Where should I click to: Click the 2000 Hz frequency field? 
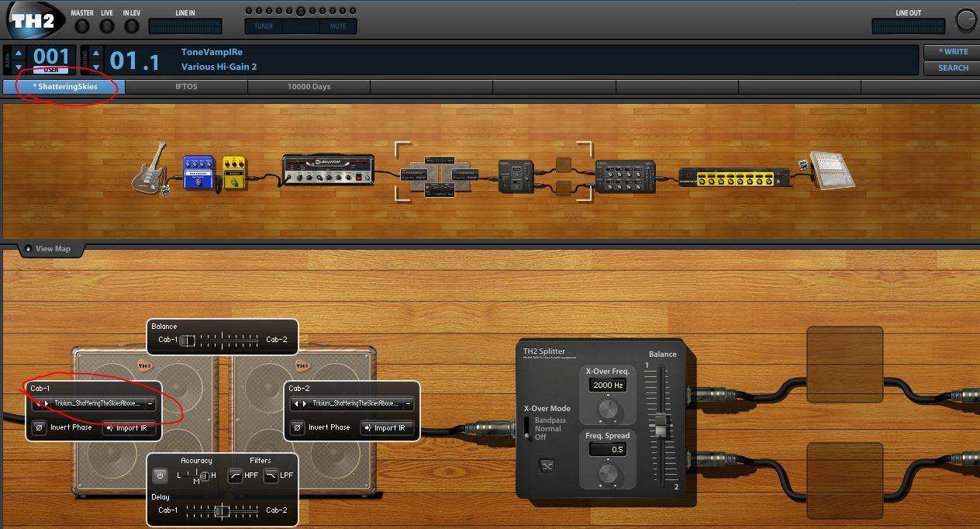608,385
